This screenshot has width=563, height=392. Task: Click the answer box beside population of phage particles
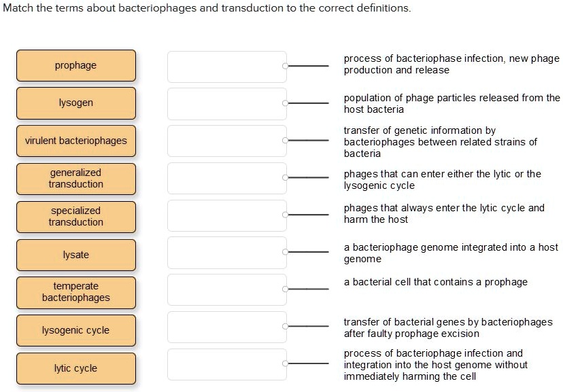pyautogui.click(x=226, y=103)
